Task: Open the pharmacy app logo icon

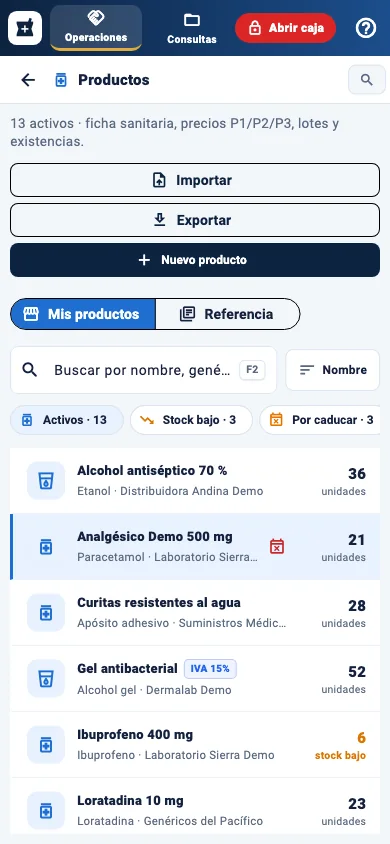Action: [25, 28]
